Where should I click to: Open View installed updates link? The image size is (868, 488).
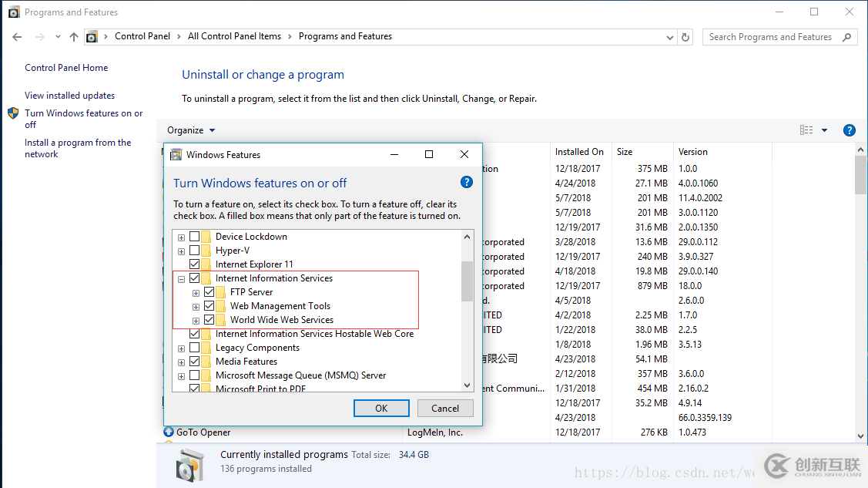(x=70, y=96)
